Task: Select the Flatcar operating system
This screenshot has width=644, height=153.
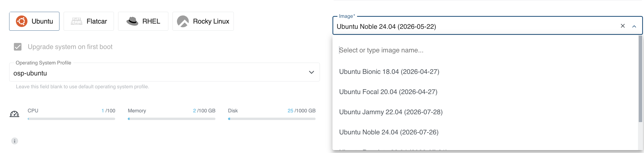Action: pyautogui.click(x=89, y=21)
